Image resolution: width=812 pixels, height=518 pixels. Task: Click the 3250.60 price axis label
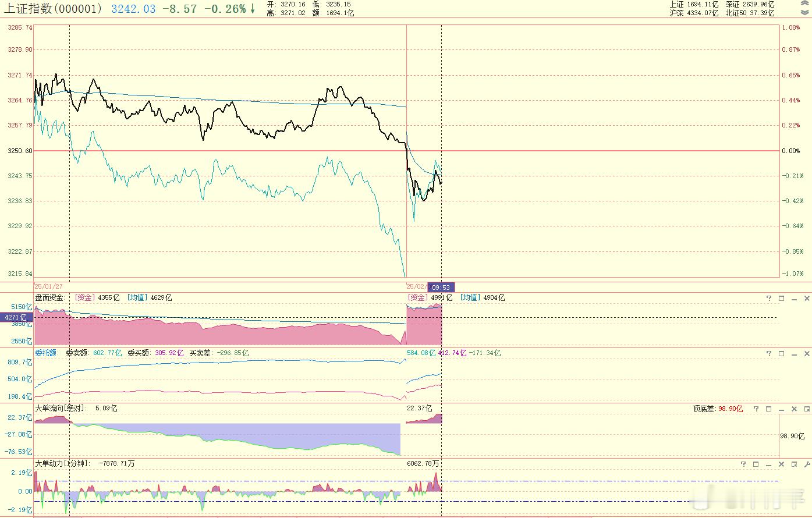point(21,151)
